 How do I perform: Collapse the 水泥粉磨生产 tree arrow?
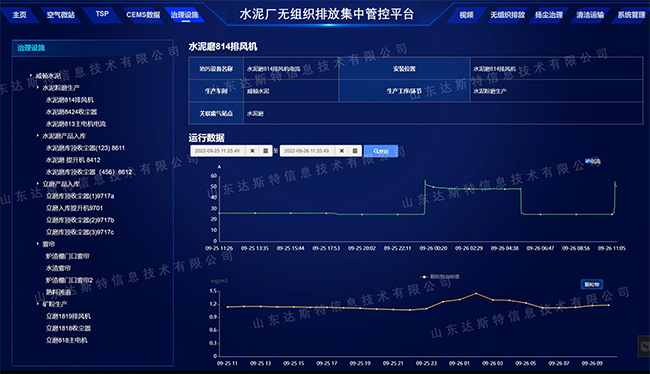coord(38,87)
